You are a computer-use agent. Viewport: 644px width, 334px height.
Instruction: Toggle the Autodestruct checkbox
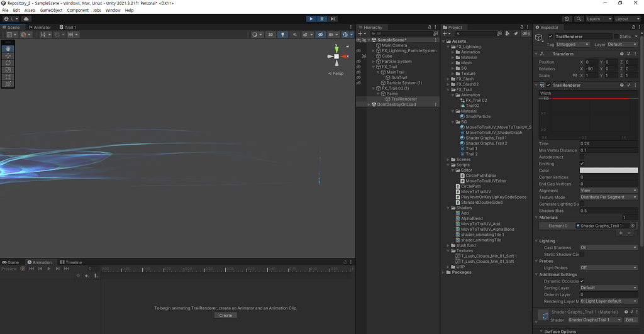582,157
